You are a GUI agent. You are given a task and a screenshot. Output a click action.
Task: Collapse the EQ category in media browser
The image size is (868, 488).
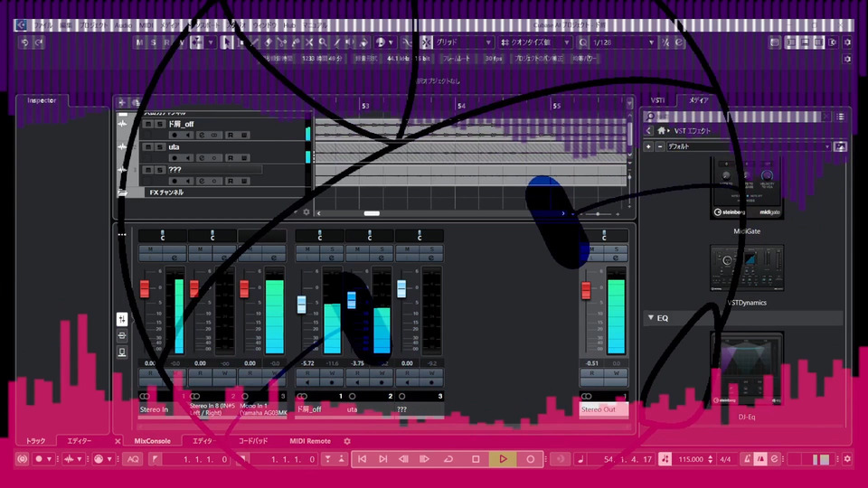[651, 317]
